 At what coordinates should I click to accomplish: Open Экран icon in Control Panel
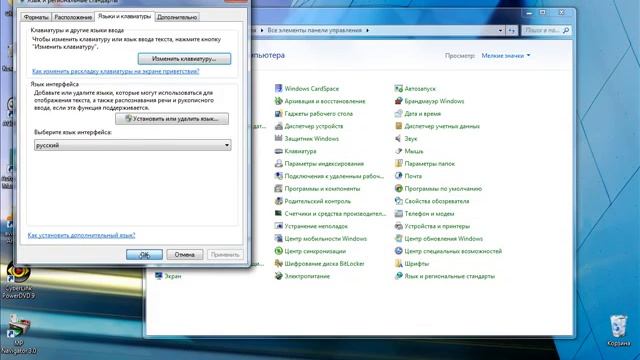[159, 276]
